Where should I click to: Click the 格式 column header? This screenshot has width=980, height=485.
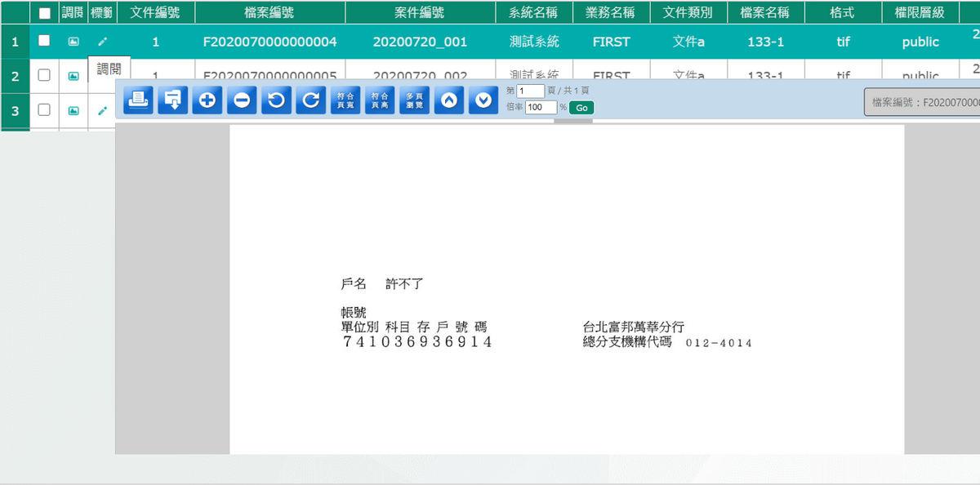pos(842,13)
